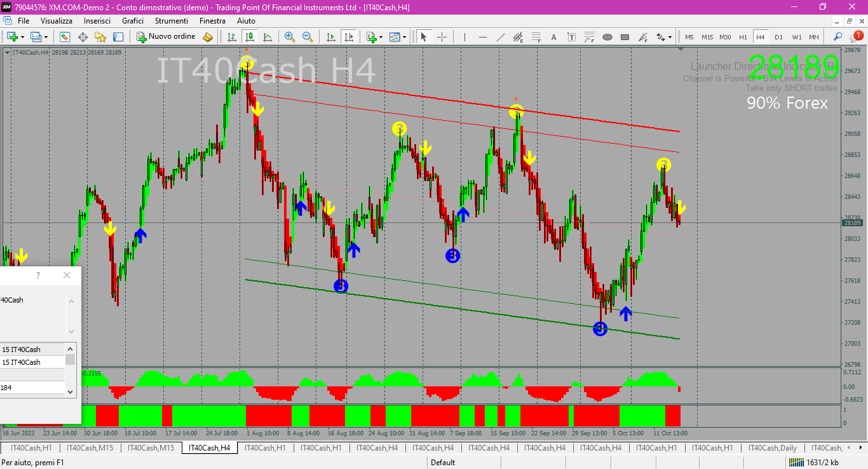
Task: Open the chart Templates icon
Action: coord(395,37)
